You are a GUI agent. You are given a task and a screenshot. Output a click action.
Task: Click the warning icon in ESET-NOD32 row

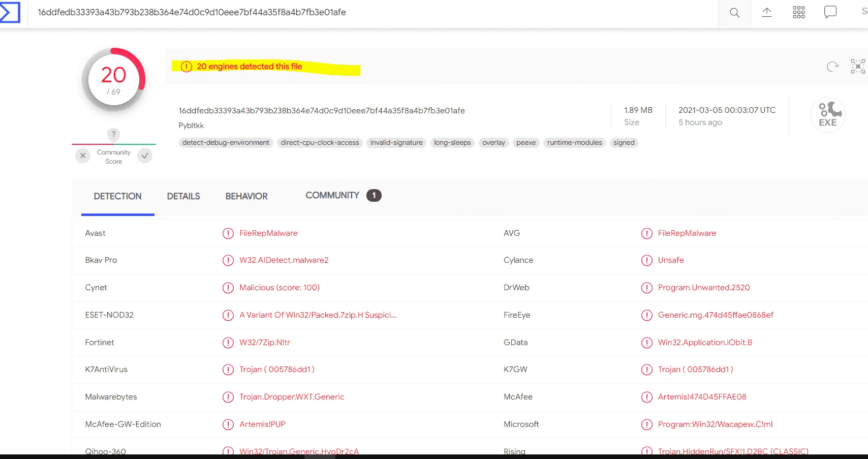[x=228, y=315]
